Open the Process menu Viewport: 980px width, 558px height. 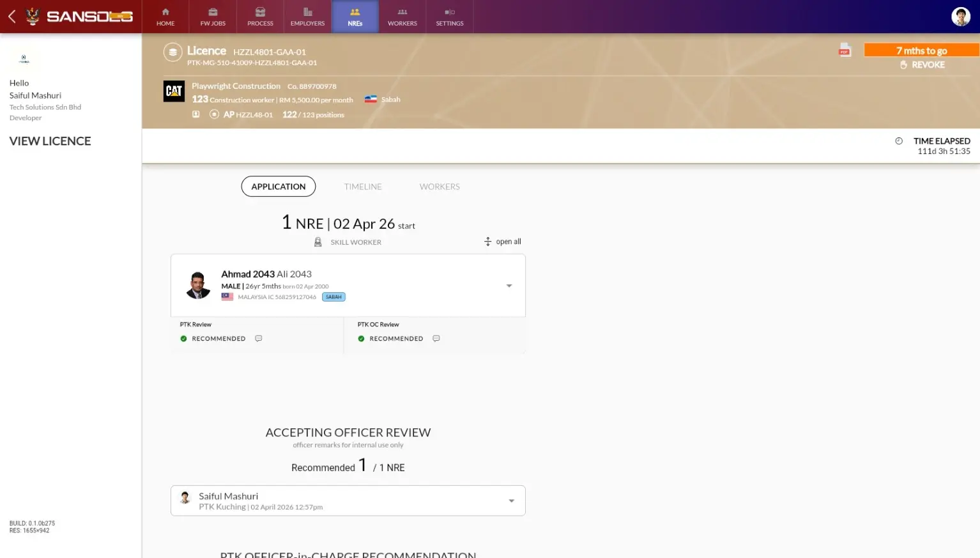[x=260, y=17]
